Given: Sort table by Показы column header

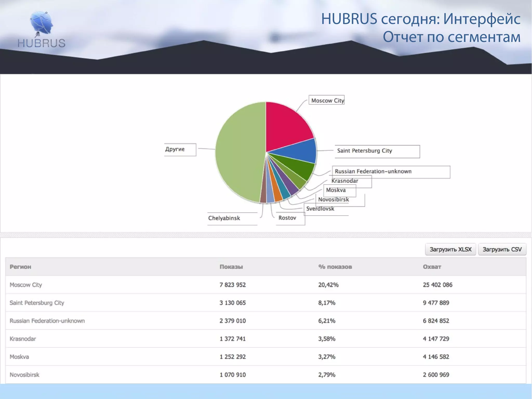Looking at the screenshot, I should click(x=231, y=267).
